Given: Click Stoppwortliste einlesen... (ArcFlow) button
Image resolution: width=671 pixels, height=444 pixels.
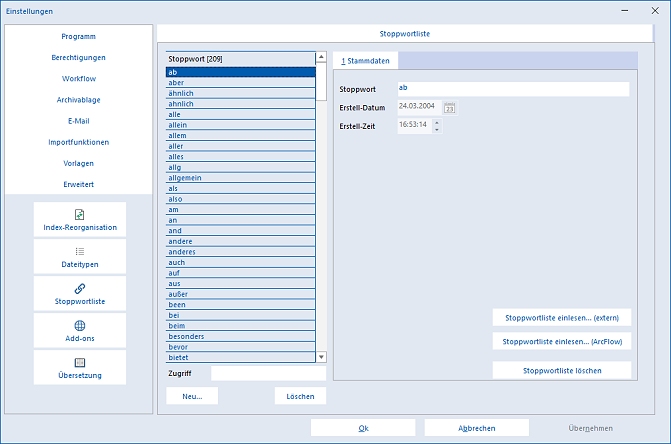Looking at the screenshot, I should coord(562,341).
